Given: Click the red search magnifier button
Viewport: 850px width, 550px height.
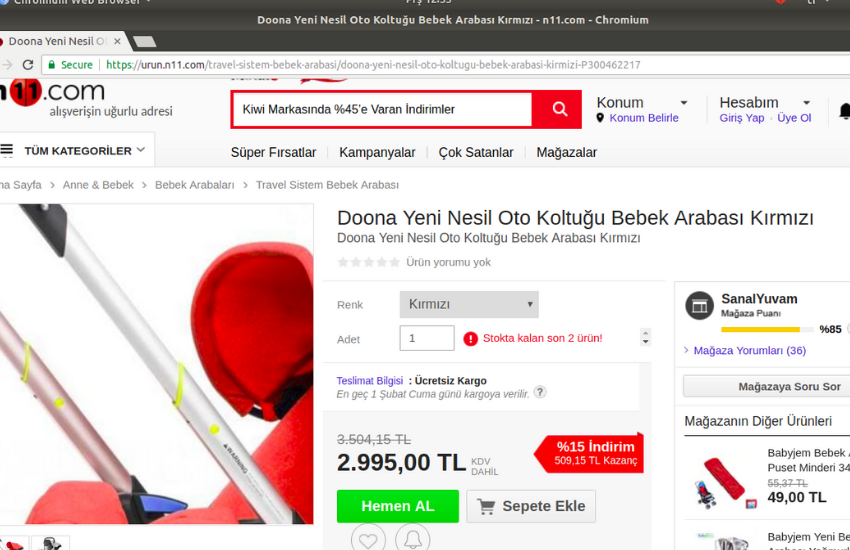Looking at the screenshot, I should click(558, 109).
